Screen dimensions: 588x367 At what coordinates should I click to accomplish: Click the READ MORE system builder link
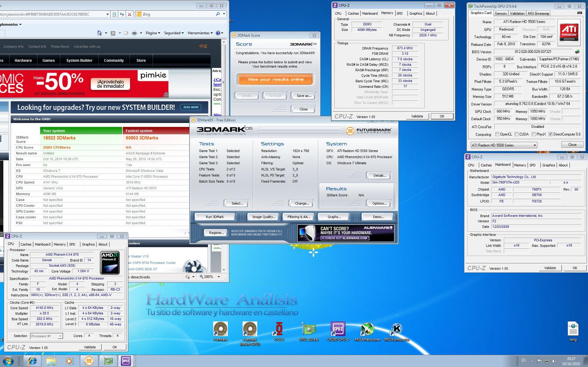(191, 107)
